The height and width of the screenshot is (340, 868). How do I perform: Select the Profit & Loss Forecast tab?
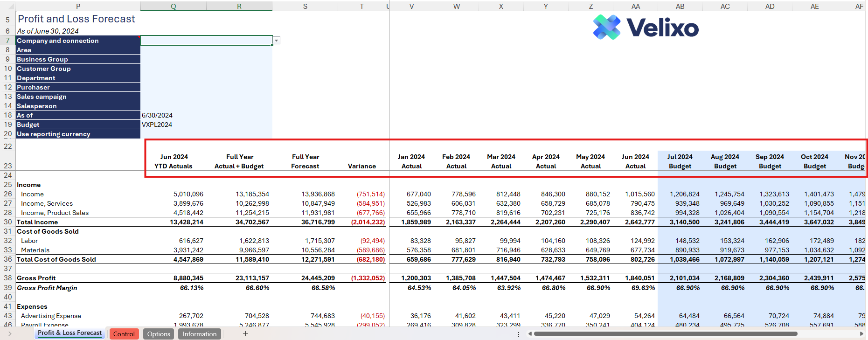[69, 333]
